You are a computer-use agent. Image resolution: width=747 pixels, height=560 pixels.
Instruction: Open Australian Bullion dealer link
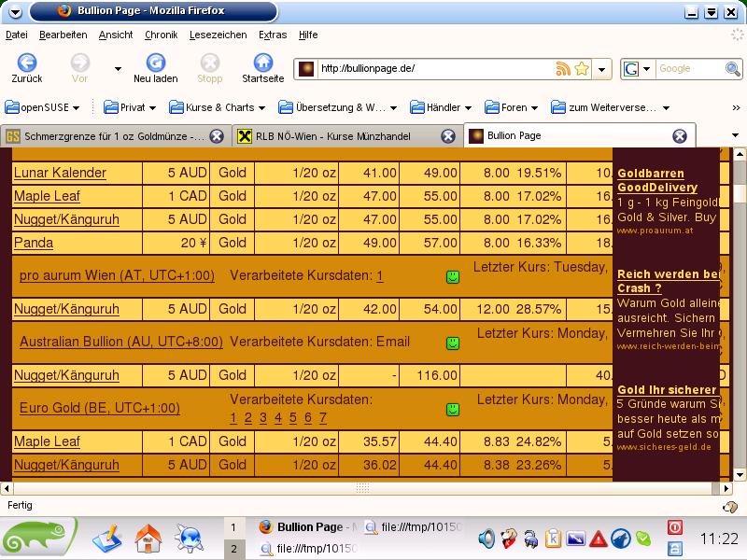(x=121, y=343)
